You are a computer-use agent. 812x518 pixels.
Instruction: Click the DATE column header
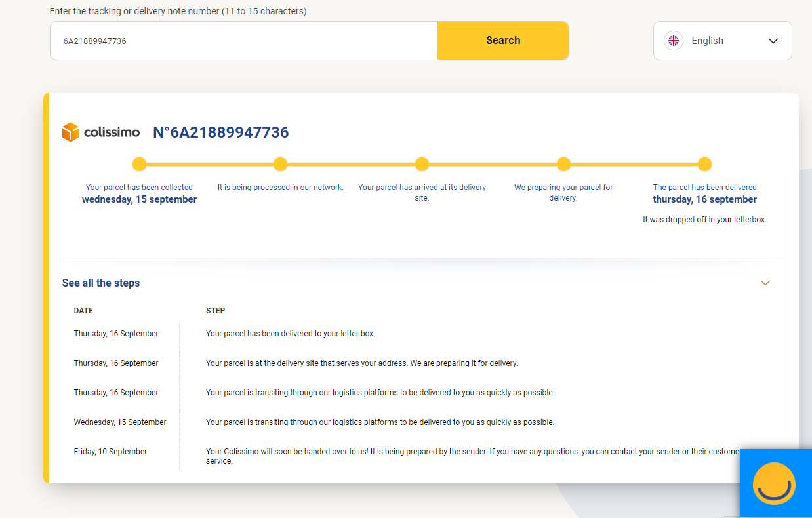[x=83, y=311]
